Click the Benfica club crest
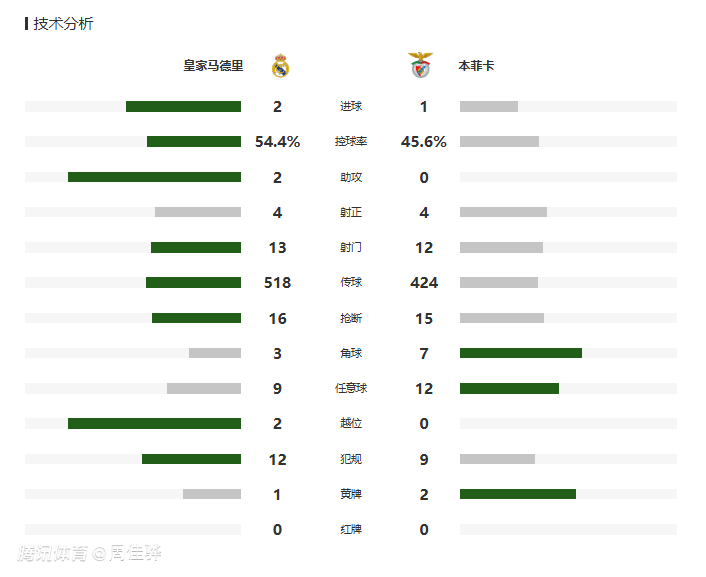 [x=420, y=66]
